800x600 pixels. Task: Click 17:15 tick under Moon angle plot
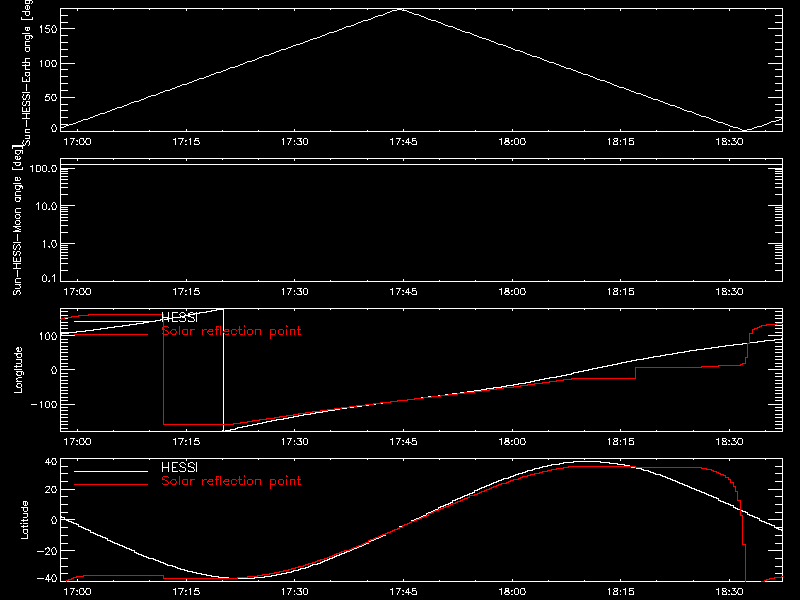click(186, 291)
